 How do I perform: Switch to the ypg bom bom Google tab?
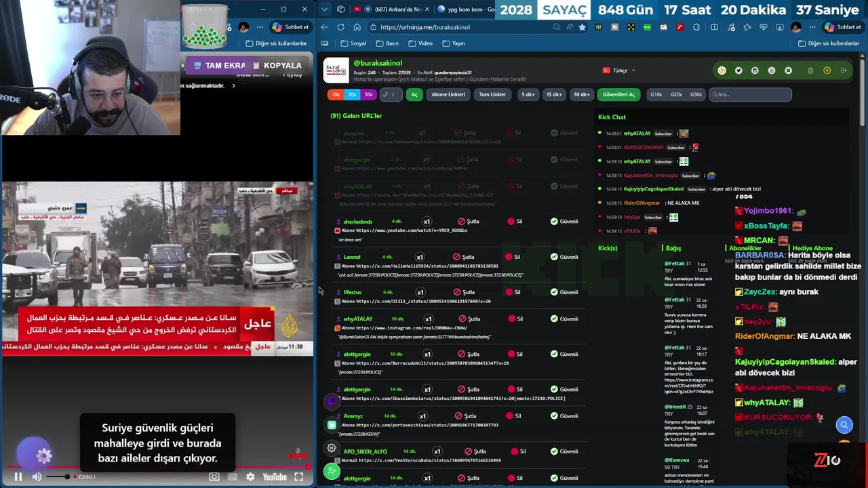tap(467, 9)
